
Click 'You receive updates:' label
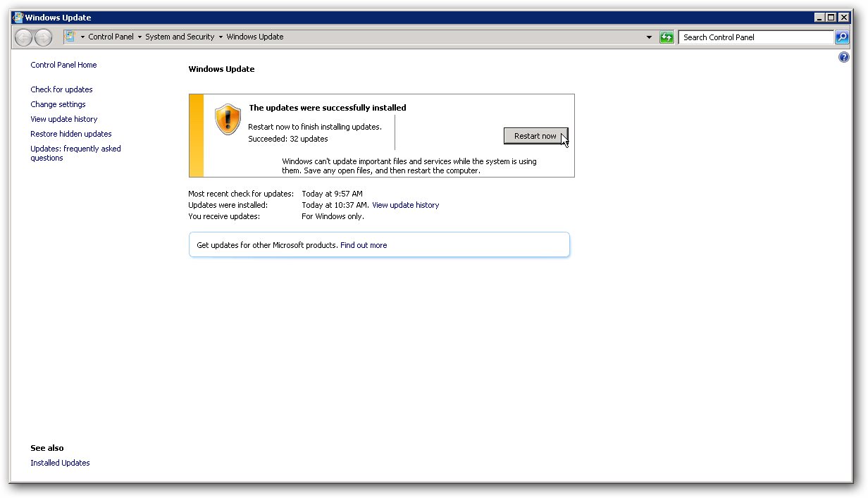point(224,216)
